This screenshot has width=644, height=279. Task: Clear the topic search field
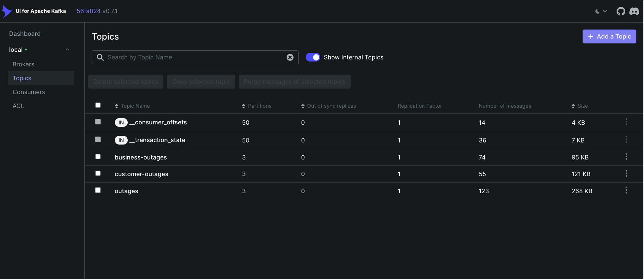click(x=290, y=57)
